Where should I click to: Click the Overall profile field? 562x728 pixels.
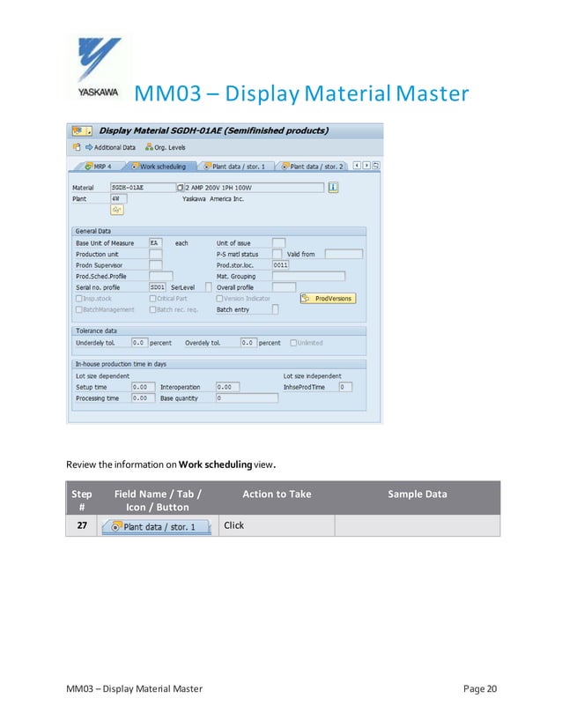284,287
